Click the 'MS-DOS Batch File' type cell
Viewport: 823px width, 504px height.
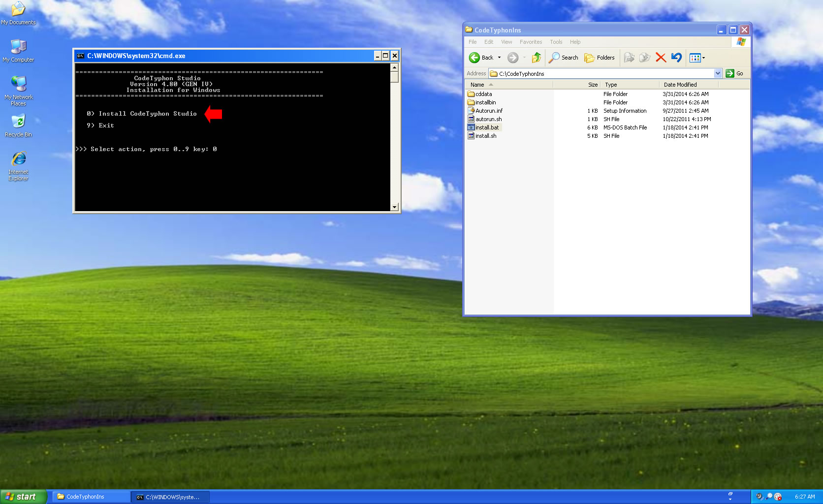[625, 127]
